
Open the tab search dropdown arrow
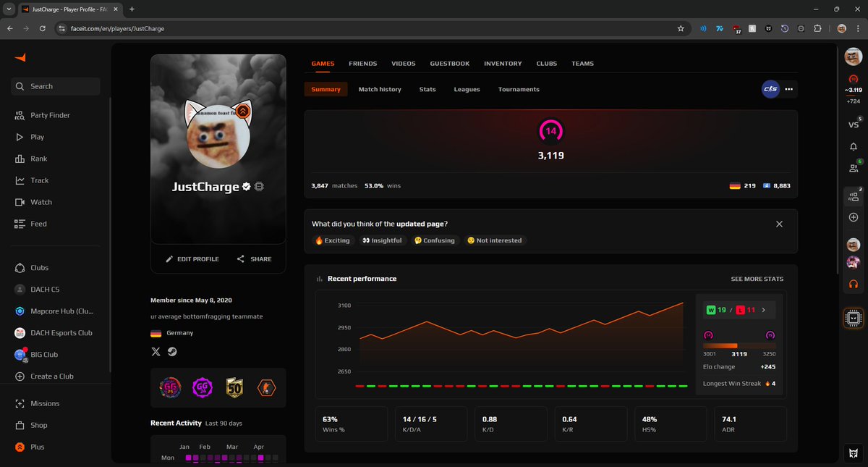pos(7,9)
